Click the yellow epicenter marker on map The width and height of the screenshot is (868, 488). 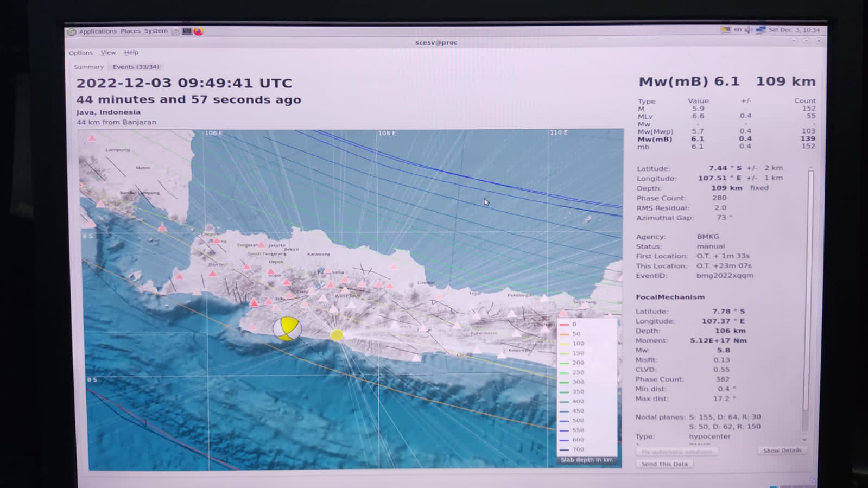(x=337, y=335)
